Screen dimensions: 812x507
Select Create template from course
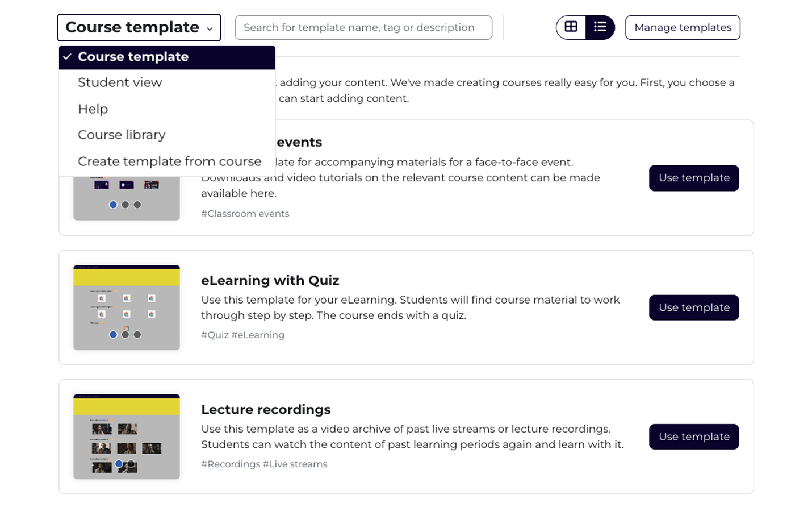click(169, 161)
